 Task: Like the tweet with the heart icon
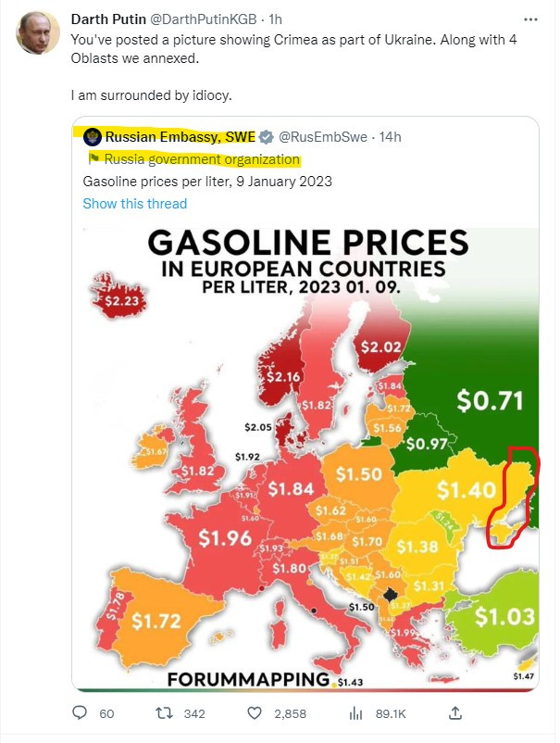(255, 713)
